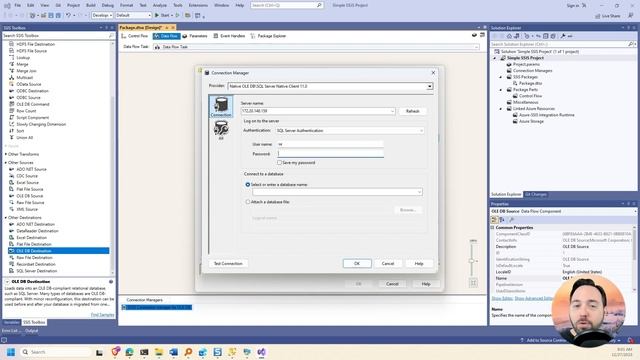
Task: Select ADO NET Source in toolbox
Action: click(31, 169)
